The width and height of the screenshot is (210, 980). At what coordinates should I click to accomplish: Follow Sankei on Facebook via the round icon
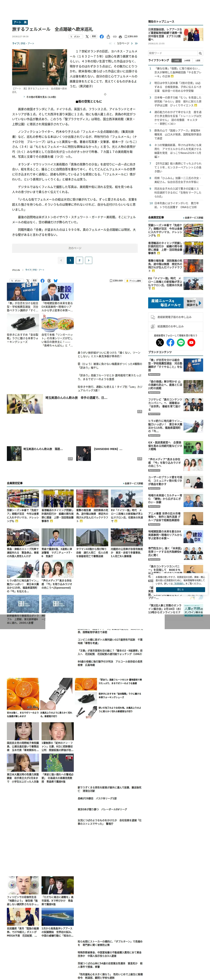pyautogui.click(x=170, y=342)
